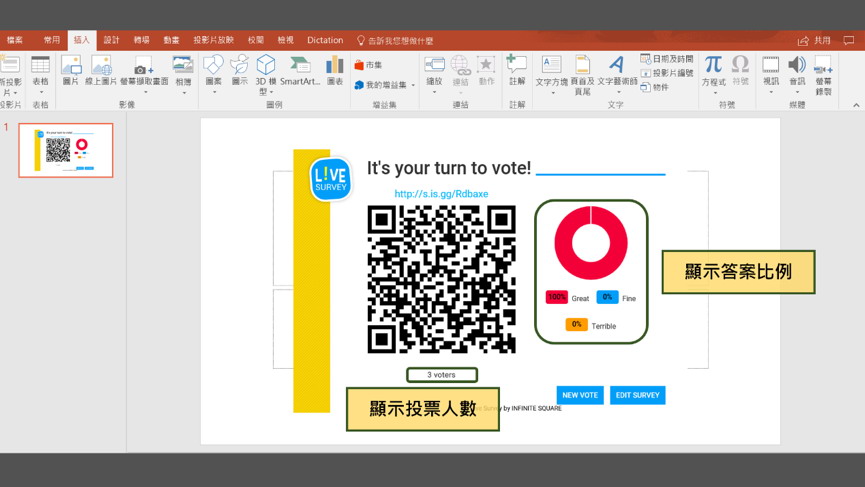Expand the 相簿 dropdown arrow
Screen dimensions: 865x487
(184, 93)
